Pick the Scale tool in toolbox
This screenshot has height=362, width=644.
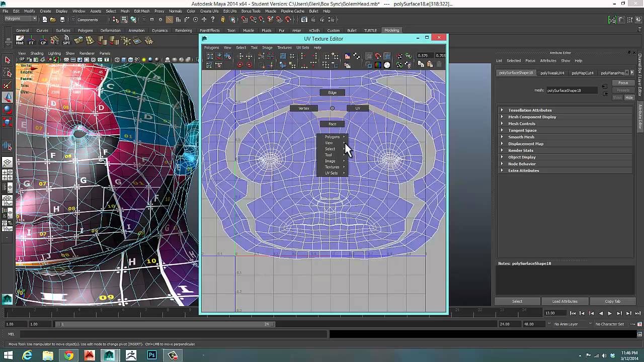click(7, 122)
